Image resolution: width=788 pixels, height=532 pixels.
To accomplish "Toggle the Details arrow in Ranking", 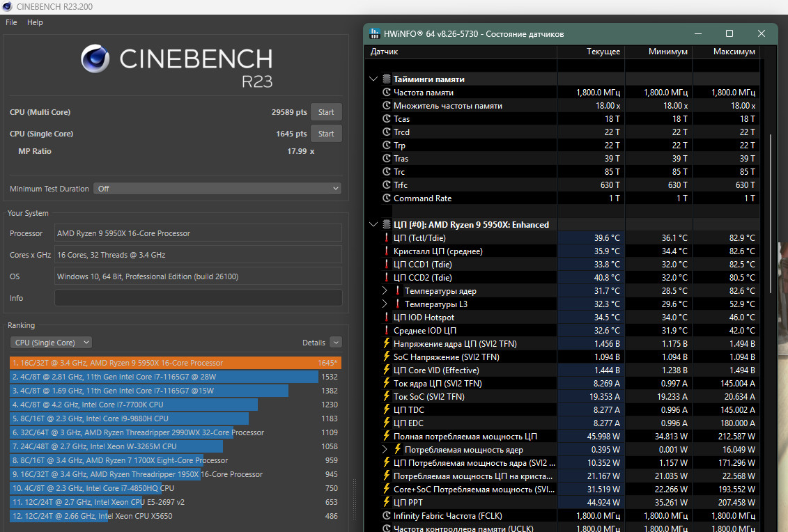I will coord(337,343).
